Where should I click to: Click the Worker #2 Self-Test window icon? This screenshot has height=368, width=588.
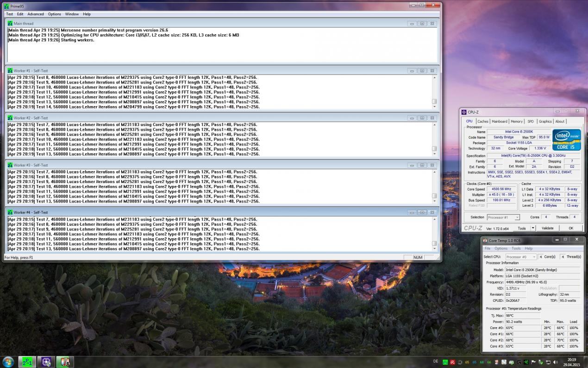(x=10, y=118)
